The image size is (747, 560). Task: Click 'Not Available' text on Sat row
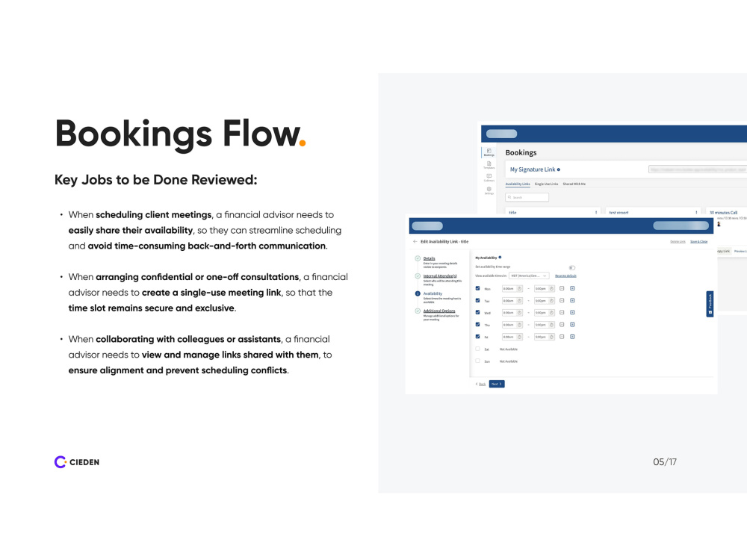(508, 349)
